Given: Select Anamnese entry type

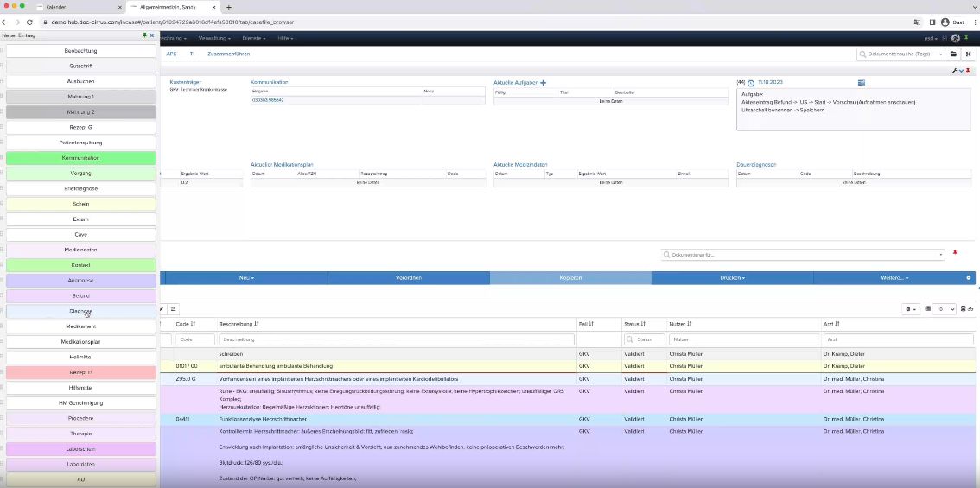Looking at the screenshot, I should point(80,281).
